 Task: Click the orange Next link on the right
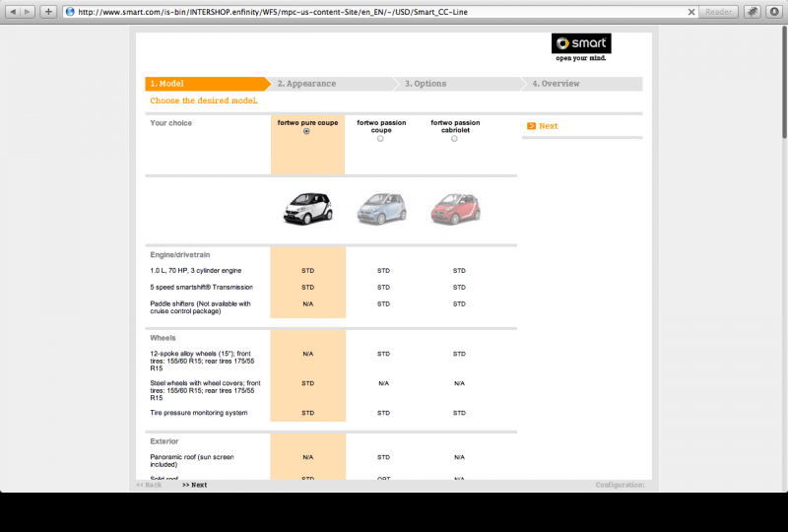(549, 126)
